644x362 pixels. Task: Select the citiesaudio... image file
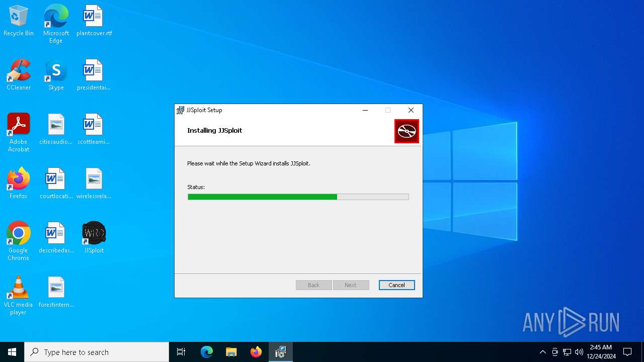(x=56, y=130)
